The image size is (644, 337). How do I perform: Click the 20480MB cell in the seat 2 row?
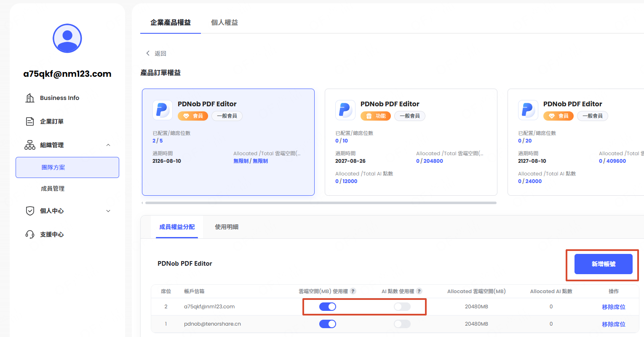[x=476, y=307]
